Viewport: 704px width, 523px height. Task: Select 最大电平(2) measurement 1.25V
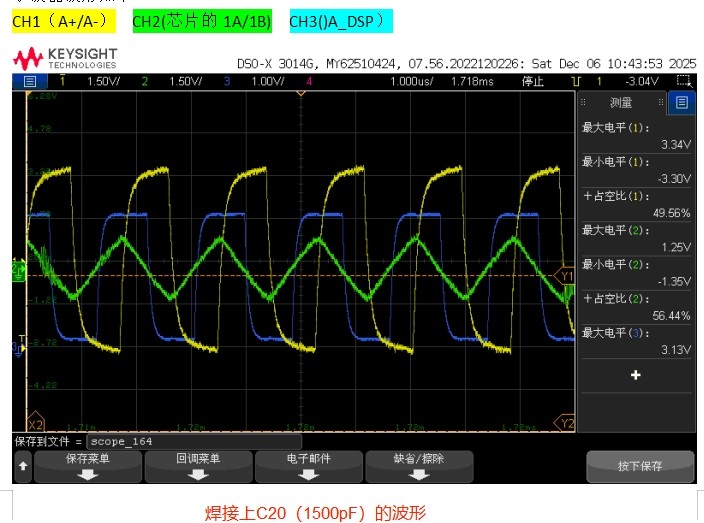(636, 238)
